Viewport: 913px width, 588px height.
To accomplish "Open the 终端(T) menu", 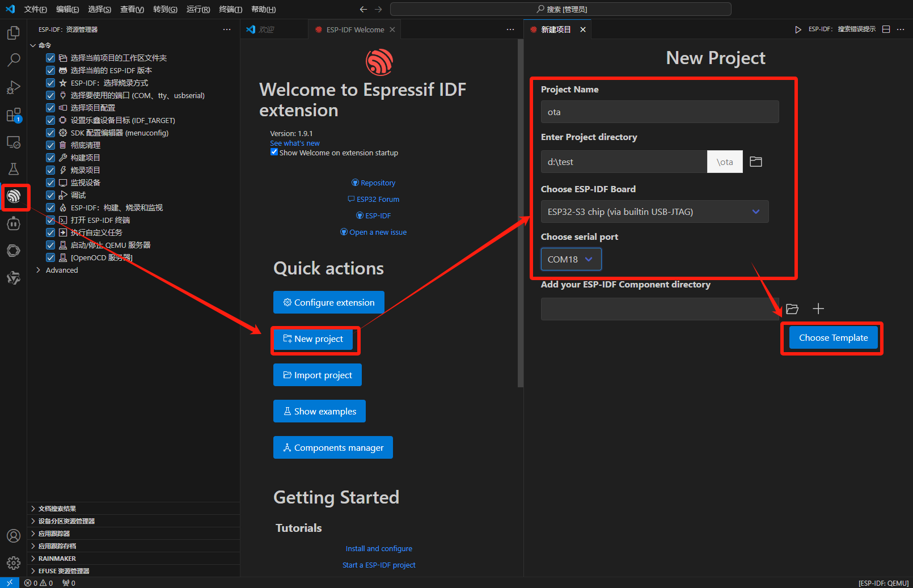I will click(x=230, y=9).
